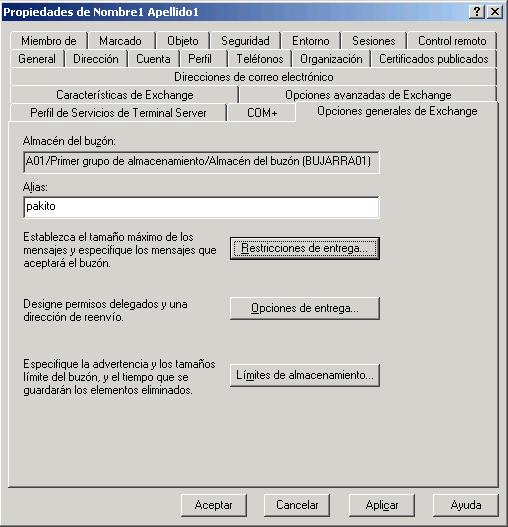Switch to the General tab

tap(37, 59)
